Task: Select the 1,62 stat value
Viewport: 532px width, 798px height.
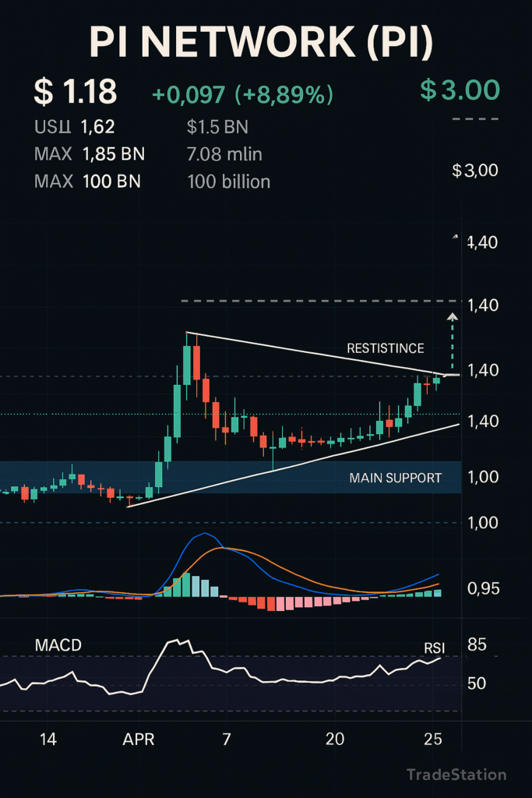Action: pos(97,127)
